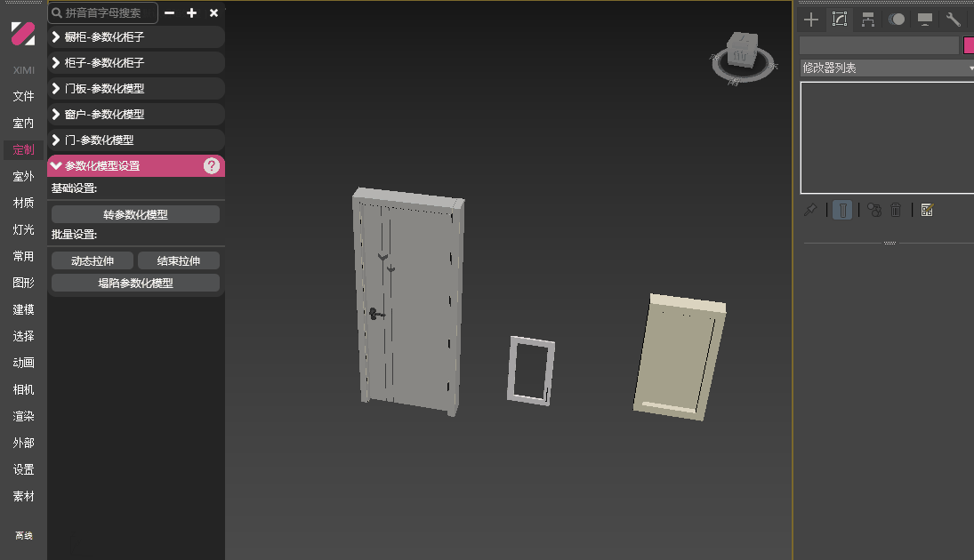
Task: Open the 选择 sidebar menu
Action: coord(24,337)
